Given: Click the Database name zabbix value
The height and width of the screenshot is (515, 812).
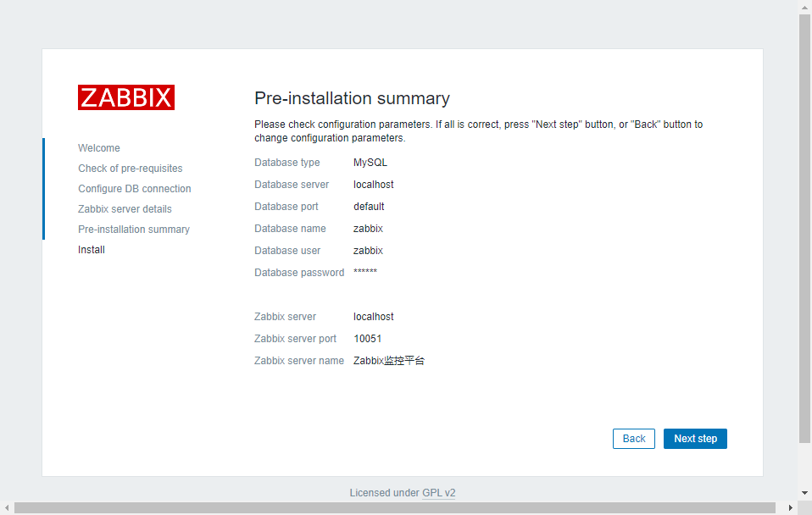Looking at the screenshot, I should [x=368, y=229].
